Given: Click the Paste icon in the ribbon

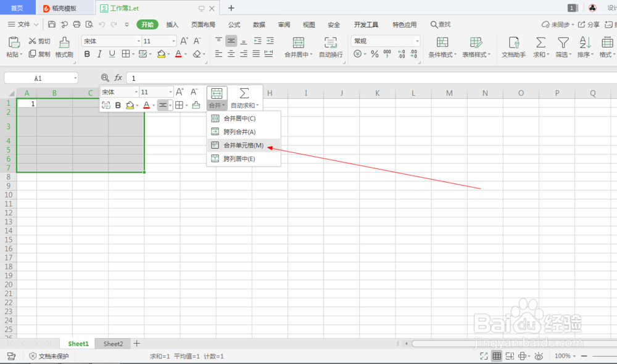Looking at the screenshot, I should [14, 42].
